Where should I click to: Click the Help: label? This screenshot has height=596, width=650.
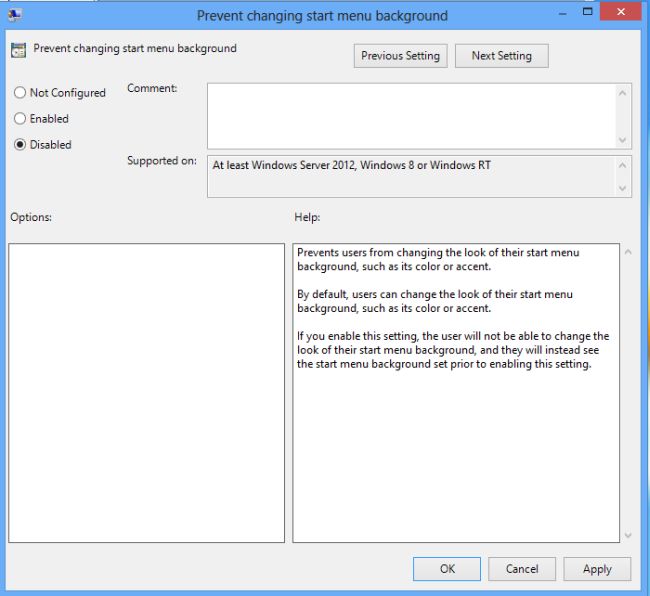click(307, 217)
